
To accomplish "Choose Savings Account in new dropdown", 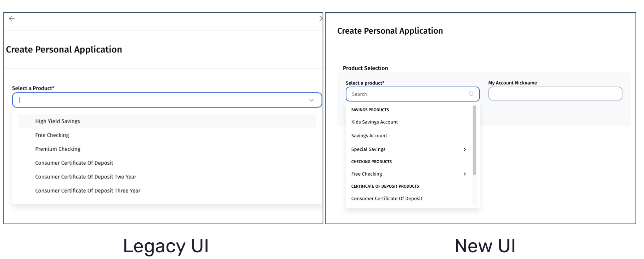I will (369, 136).
